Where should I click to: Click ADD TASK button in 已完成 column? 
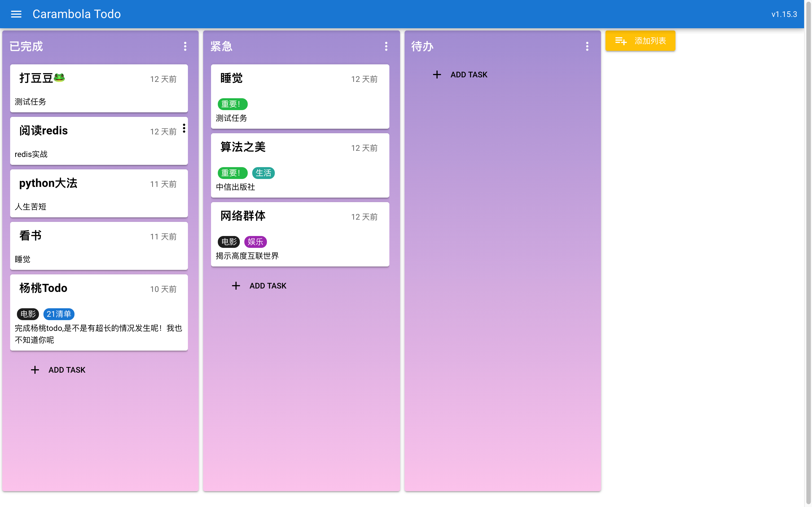point(58,370)
